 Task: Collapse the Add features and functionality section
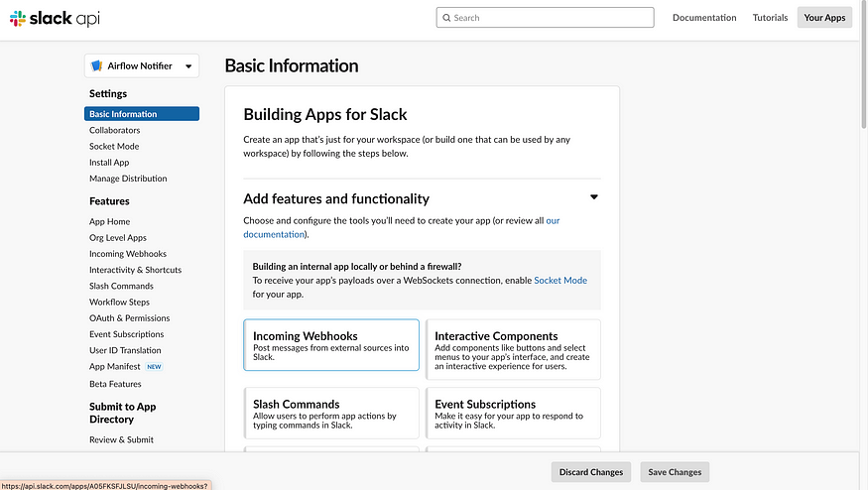(594, 197)
